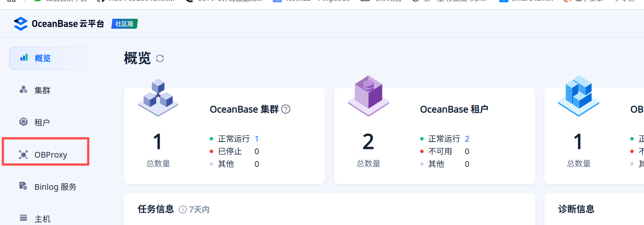
Task: Click the 已停止 status row in the 集群 card
Action: 235,152
